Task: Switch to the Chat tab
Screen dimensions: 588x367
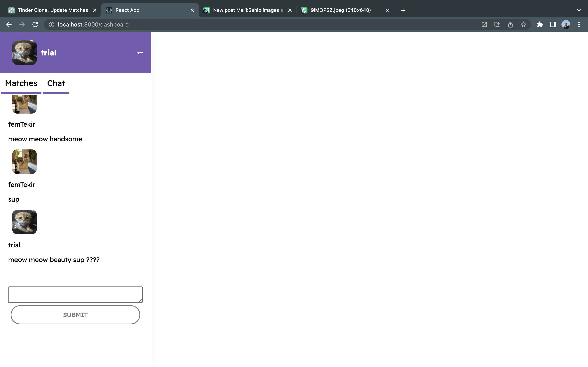Action: coord(56,83)
